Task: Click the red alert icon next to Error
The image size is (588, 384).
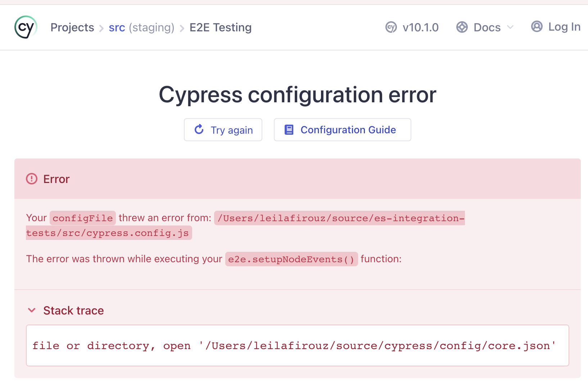Action: point(31,179)
